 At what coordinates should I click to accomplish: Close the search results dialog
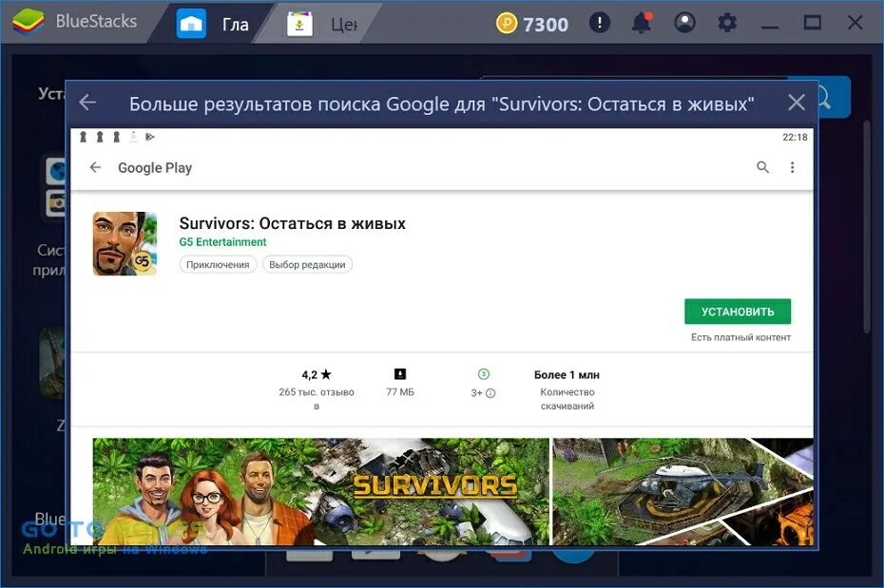(796, 103)
